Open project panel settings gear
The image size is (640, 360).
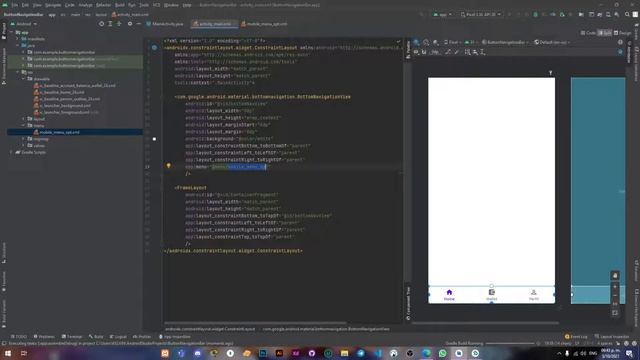point(130,24)
